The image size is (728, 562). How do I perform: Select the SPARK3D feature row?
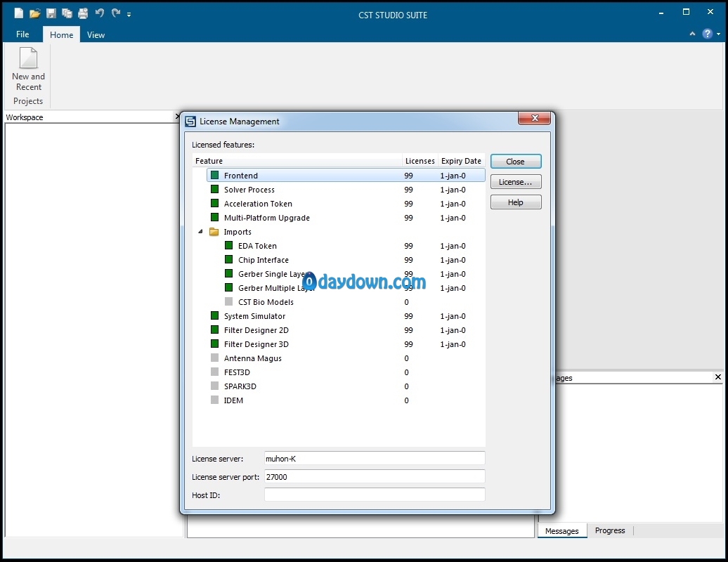[x=346, y=386]
